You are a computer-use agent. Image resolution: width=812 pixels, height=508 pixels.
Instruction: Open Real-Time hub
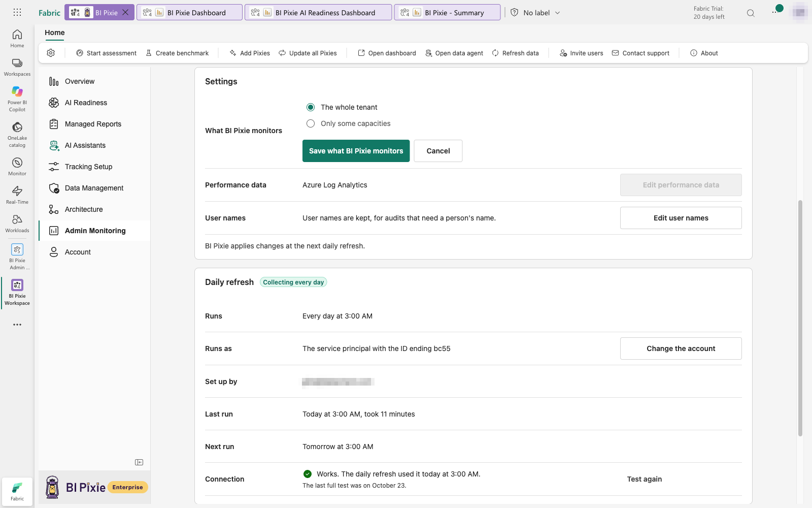17,195
